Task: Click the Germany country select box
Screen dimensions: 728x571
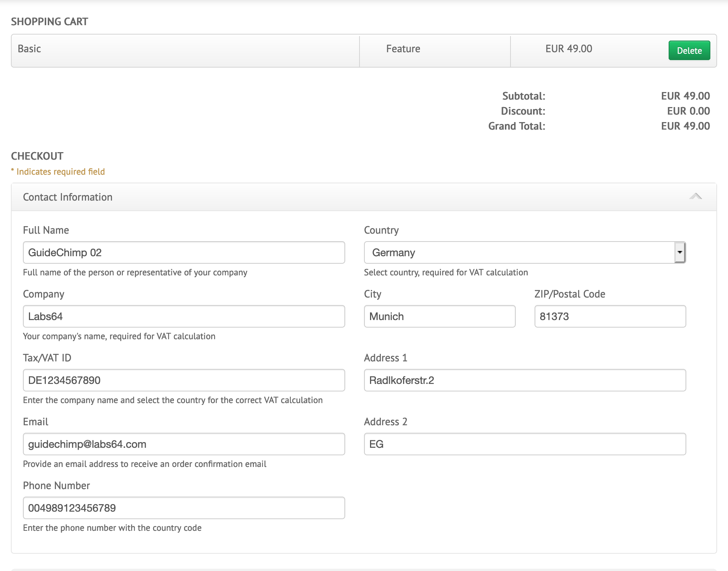Action: point(518,252)
